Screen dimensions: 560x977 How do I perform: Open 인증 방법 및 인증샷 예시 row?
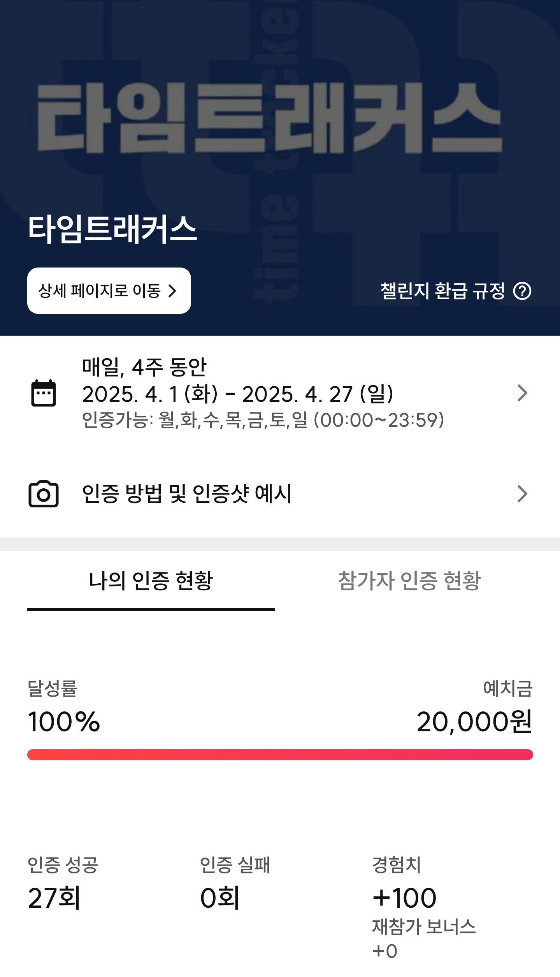tap(280, 494)
